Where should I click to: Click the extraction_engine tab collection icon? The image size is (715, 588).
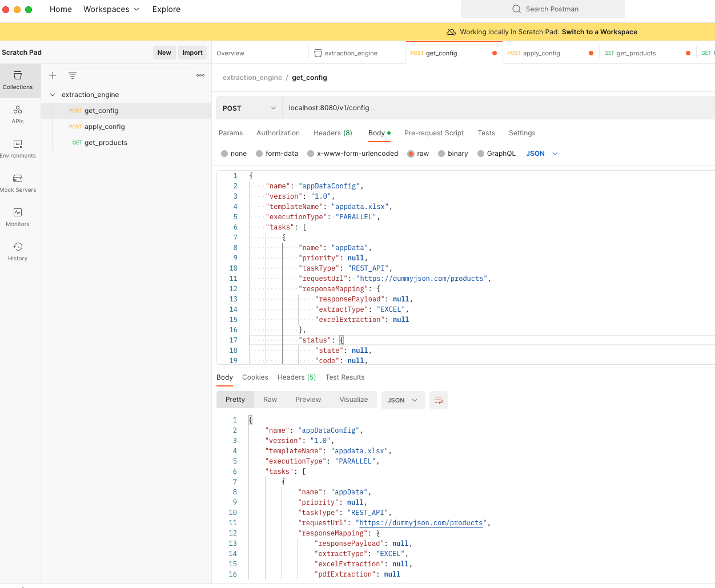318,53
